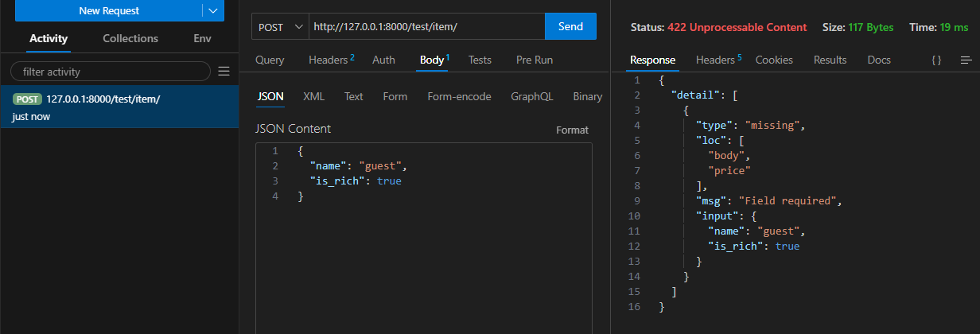Viewport: 980px width, 334px height.
Task: Open the Query tab
Action: coord(270,60)
